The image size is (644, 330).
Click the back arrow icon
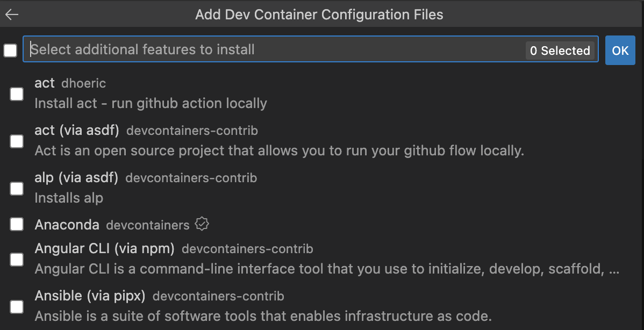(12, 15)
